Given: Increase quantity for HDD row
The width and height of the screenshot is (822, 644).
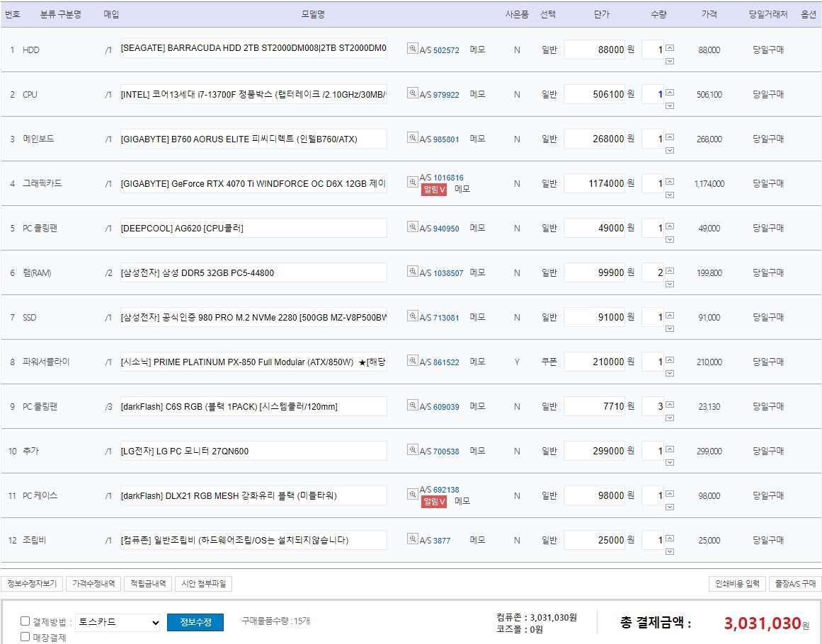Looking at the screenshot, I should pos(670,47).
